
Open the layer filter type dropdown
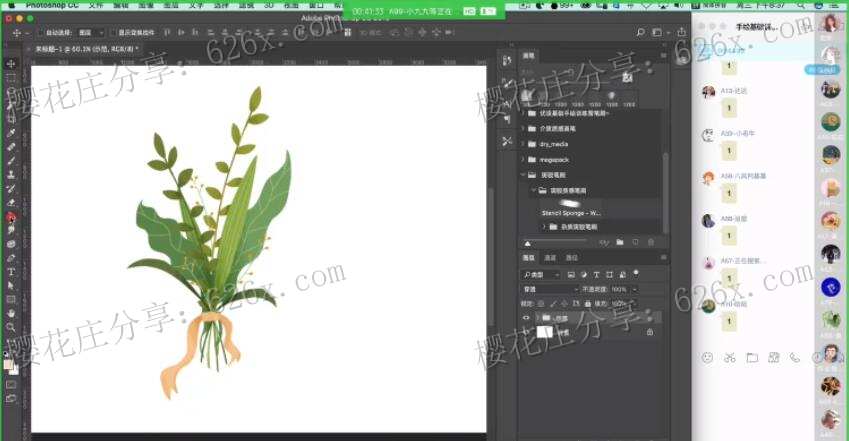point(540,275)
